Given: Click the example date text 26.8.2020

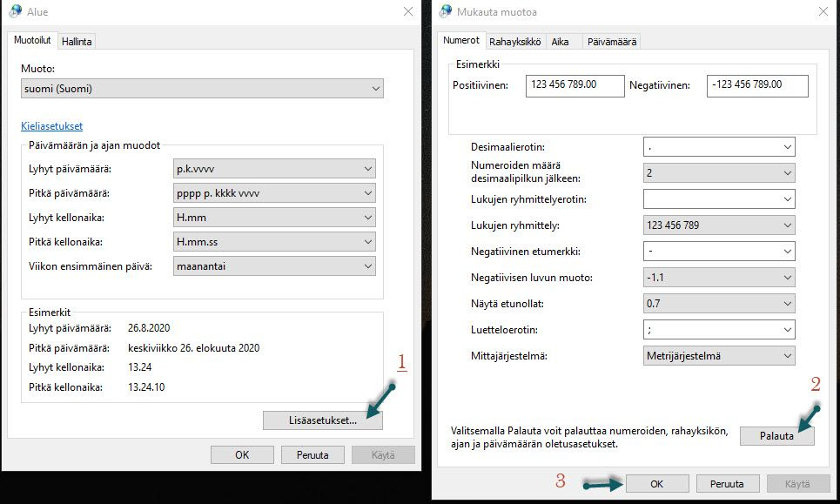Looking at the screenshot, I should [149, 328].
